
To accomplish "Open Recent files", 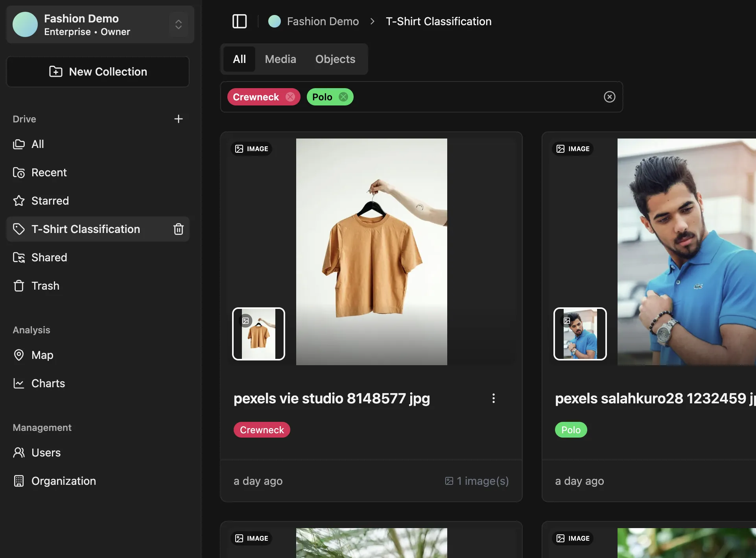I will click(49, 172).
